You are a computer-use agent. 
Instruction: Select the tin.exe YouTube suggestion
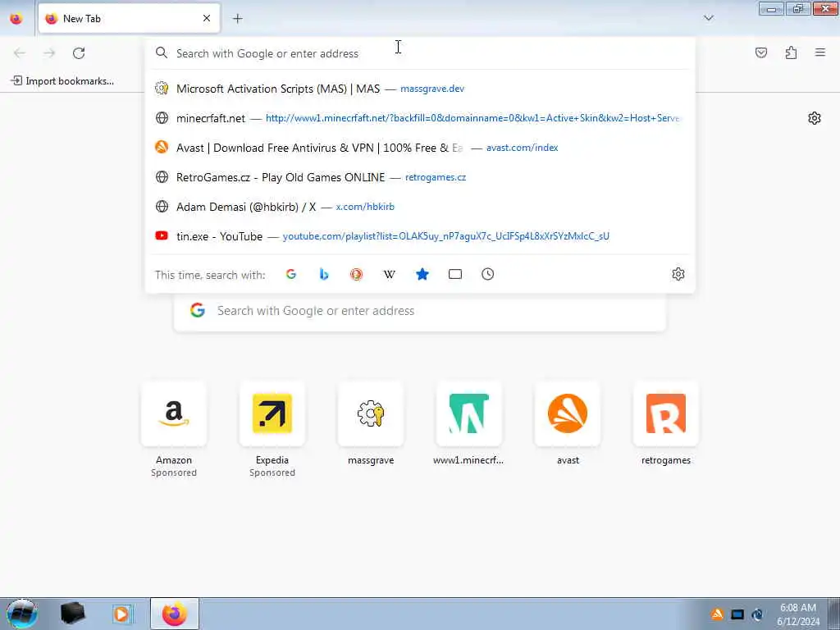pyautogui.click(x=421, y=236)
